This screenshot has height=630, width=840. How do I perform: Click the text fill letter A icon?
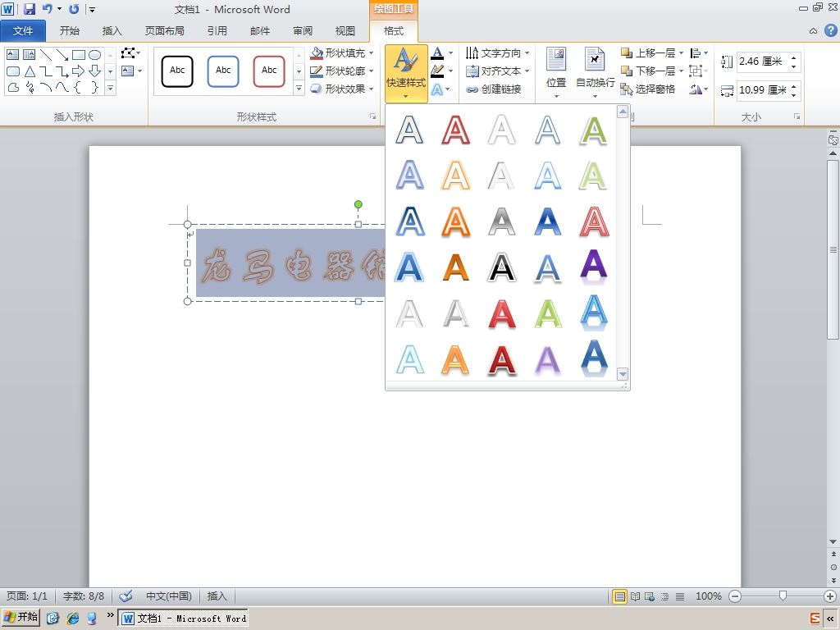coord(438,53)
